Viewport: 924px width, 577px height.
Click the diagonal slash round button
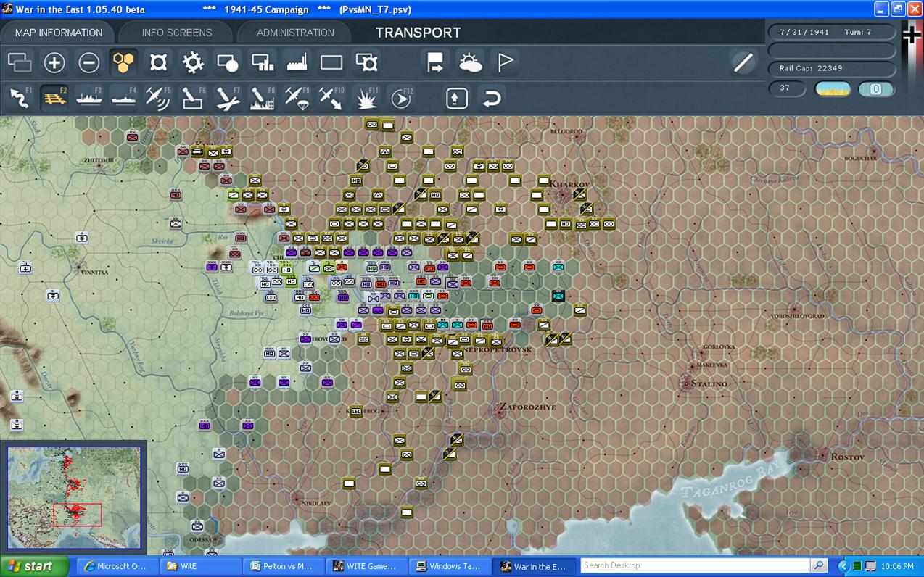pyautogui.click(x=743, y=63)
